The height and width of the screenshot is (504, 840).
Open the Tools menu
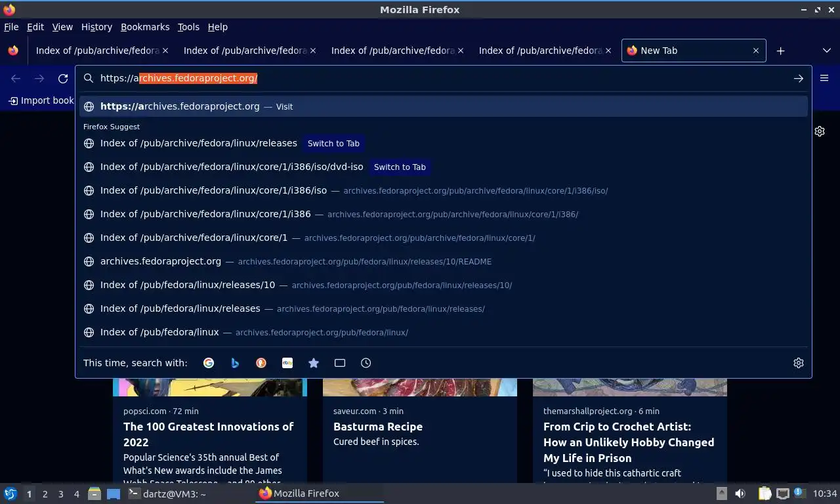(188, 27)
